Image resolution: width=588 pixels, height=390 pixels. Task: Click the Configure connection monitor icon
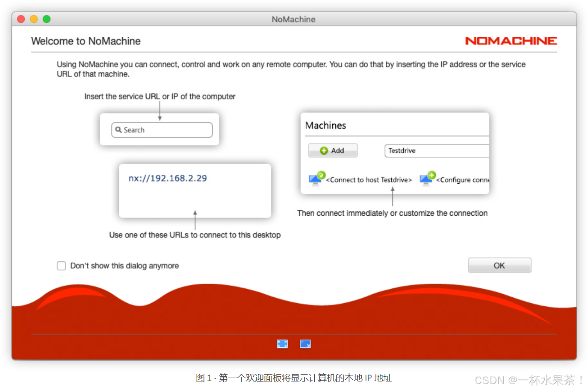[428, 179]
